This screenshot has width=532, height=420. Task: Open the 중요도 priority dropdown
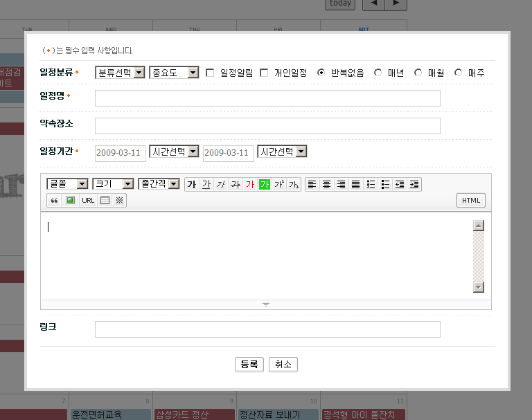pos(174,73)
